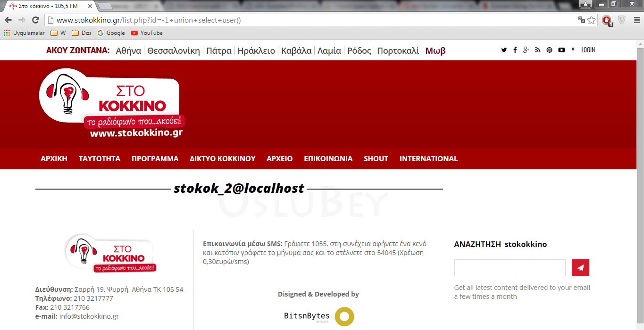Open YouTube bookmark
Screen dimensions: 644x330
coord(147,33)
